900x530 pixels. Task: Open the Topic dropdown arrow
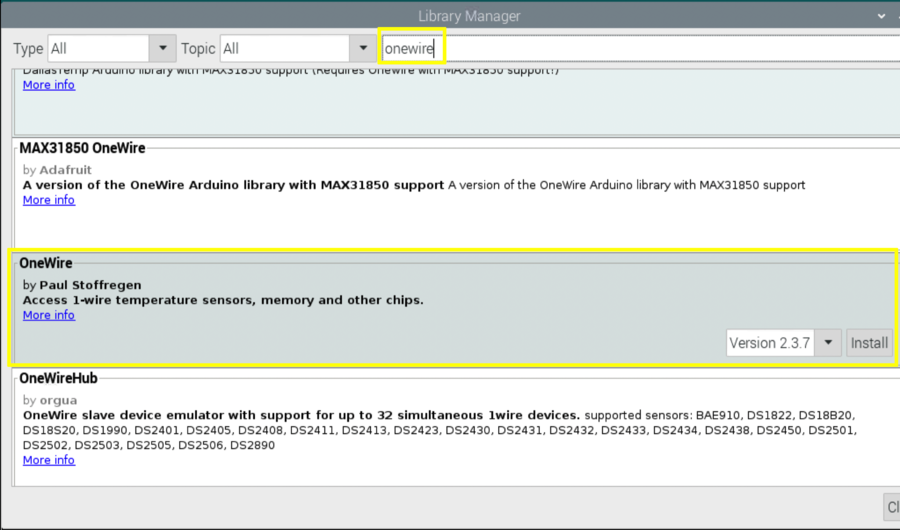click(x=362, y=48)
